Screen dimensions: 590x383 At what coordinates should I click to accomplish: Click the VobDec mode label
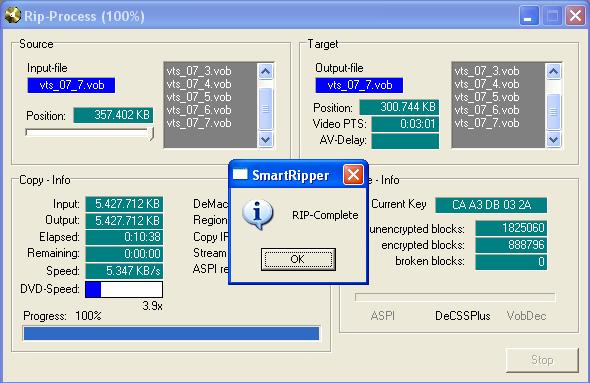coord(526,316)
